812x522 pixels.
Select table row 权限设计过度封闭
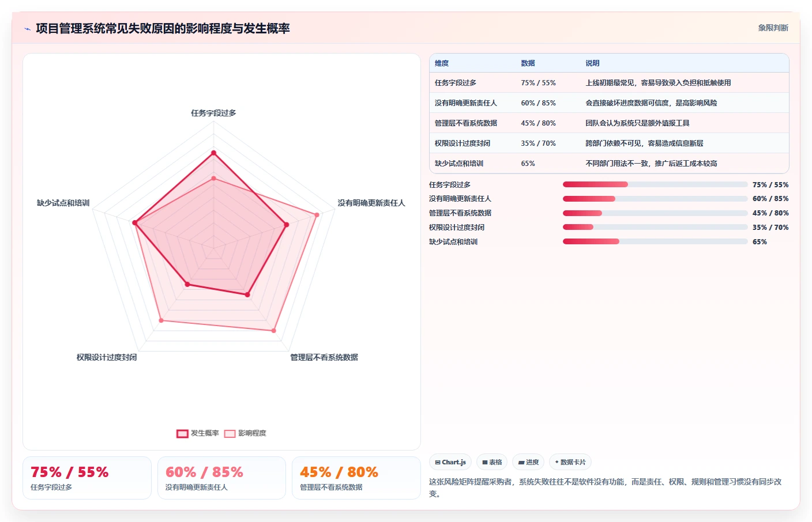point(609,143)
